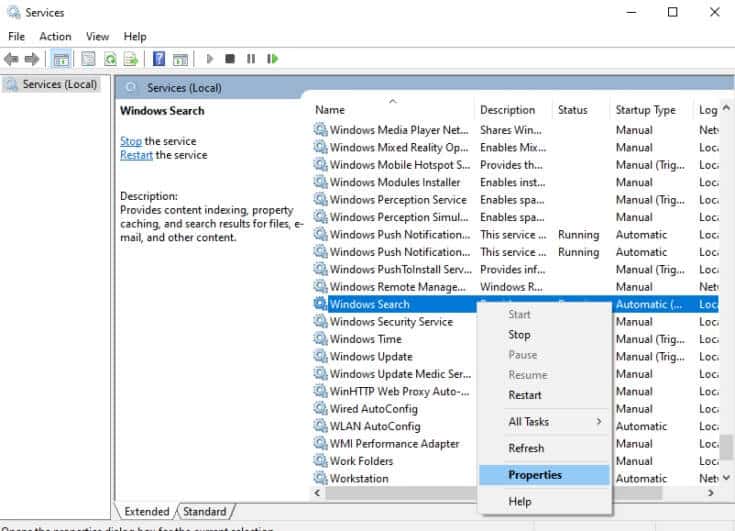The image size is (735, 531).
Task: Click the vertical scrollbar up arrow
Action: [726, 108]
